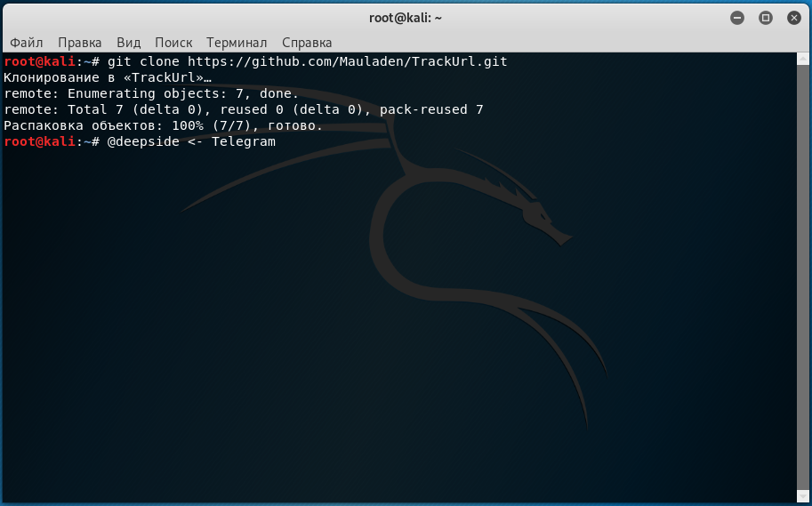
Task: Close the root@kali terminal window
Action: pyautogui.click(x=794, y=18)
